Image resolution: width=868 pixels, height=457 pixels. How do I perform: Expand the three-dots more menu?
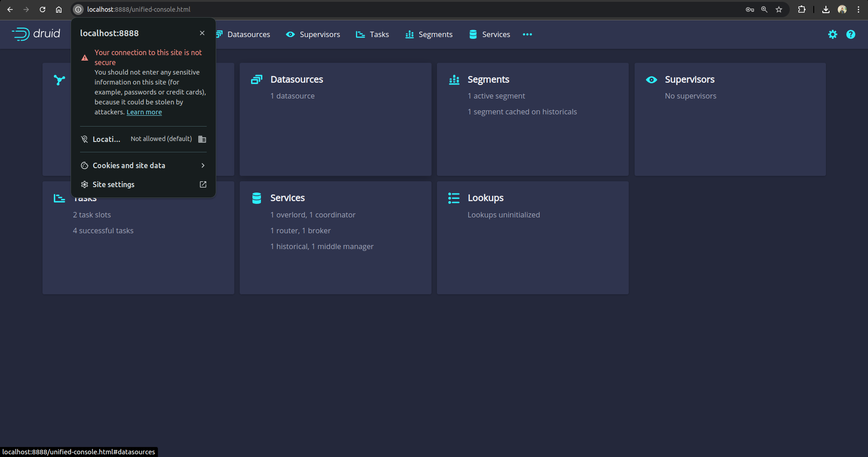(x=527, y=34)
